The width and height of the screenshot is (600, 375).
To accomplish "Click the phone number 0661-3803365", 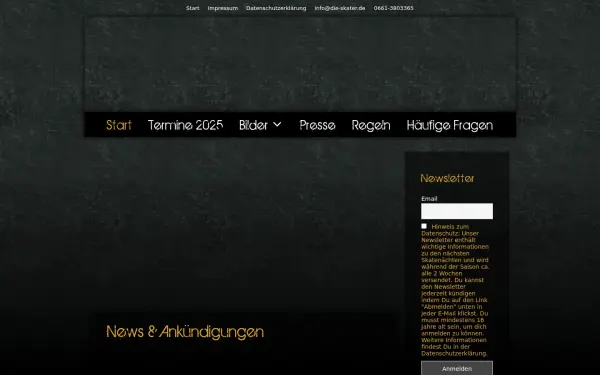I will coord(393,8).
